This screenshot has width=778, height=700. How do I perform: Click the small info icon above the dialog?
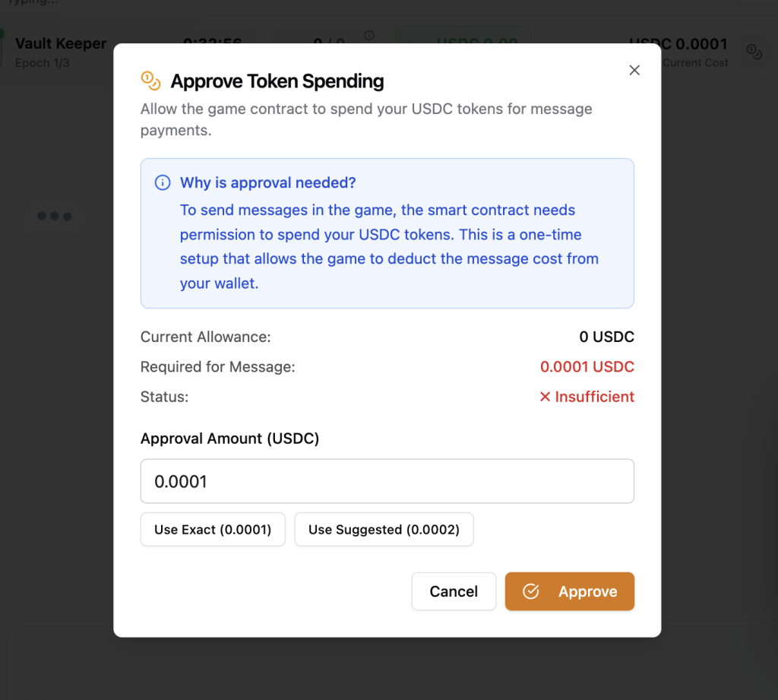[x=369, y=36]
